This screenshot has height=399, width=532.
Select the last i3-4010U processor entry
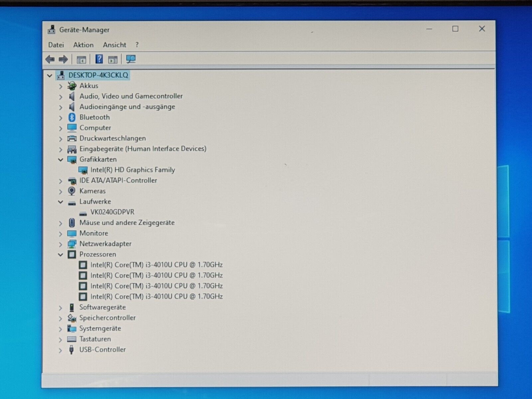click(157, 297)
